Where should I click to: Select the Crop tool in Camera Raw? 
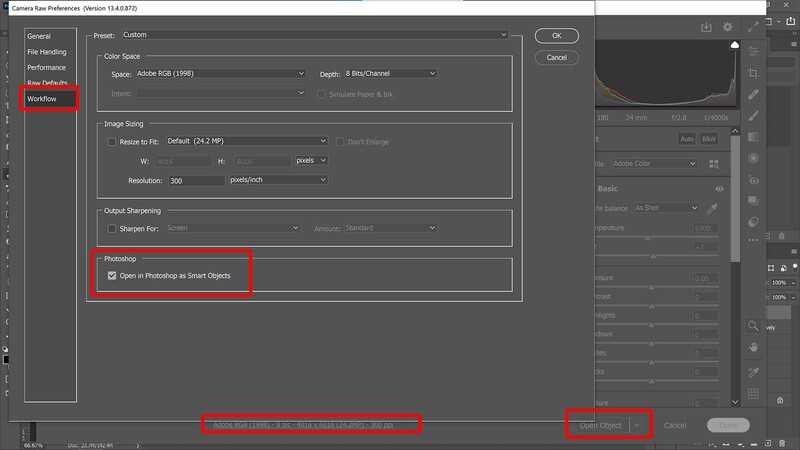(x=753, y=73)
